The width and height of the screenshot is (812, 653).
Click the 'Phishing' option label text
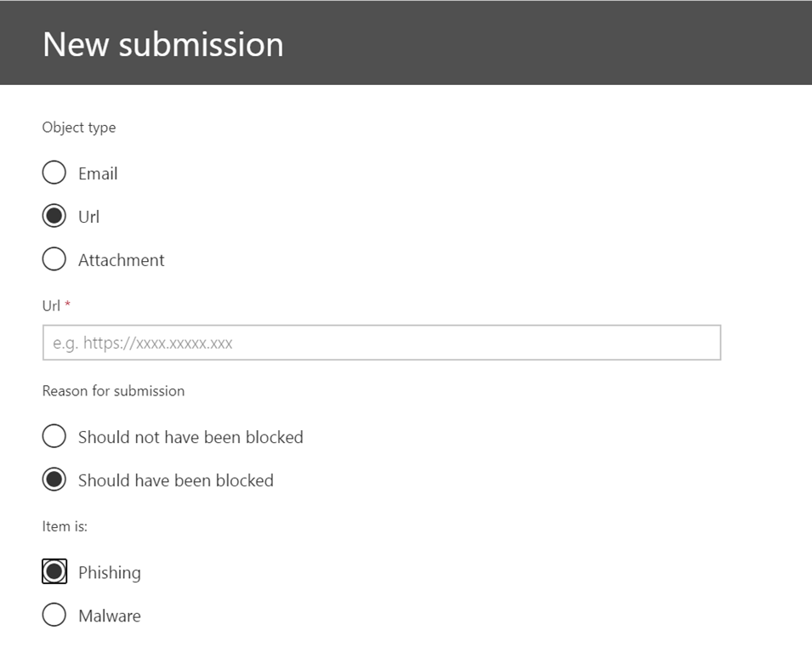110,572
